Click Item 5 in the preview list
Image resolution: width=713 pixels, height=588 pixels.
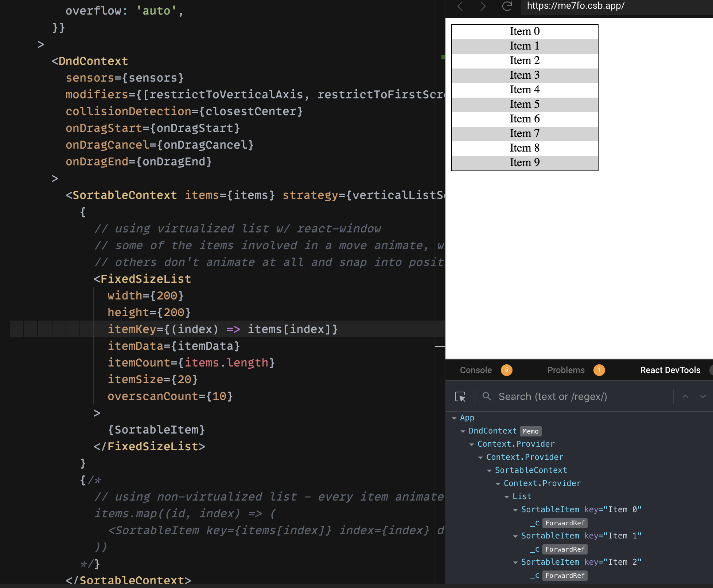click(524, 104)
